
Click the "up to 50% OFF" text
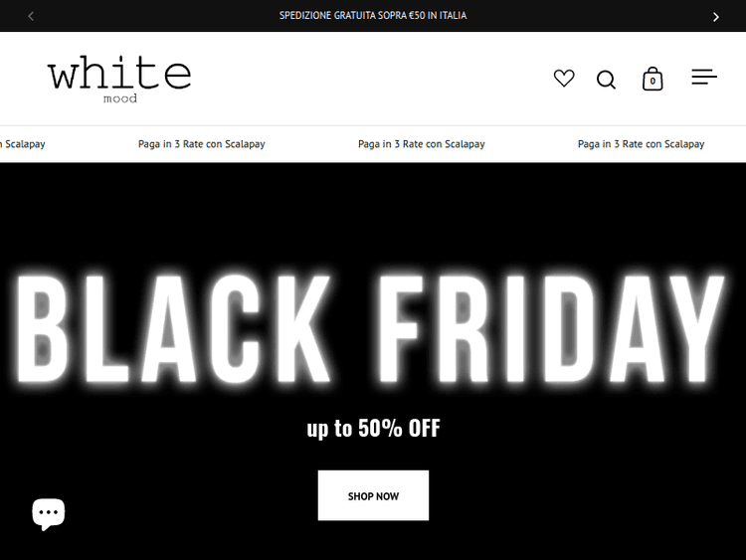pyautogui.click(x=373, y=429)
